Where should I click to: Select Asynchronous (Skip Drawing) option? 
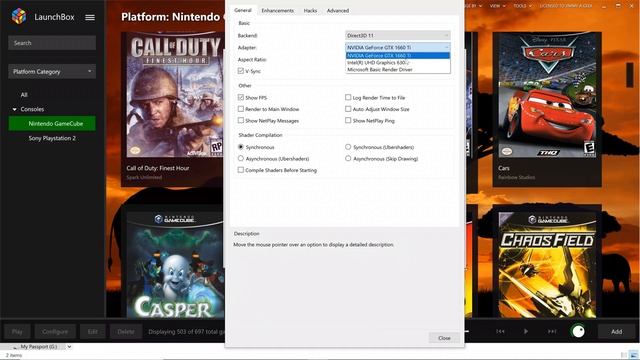pos(348,158)
